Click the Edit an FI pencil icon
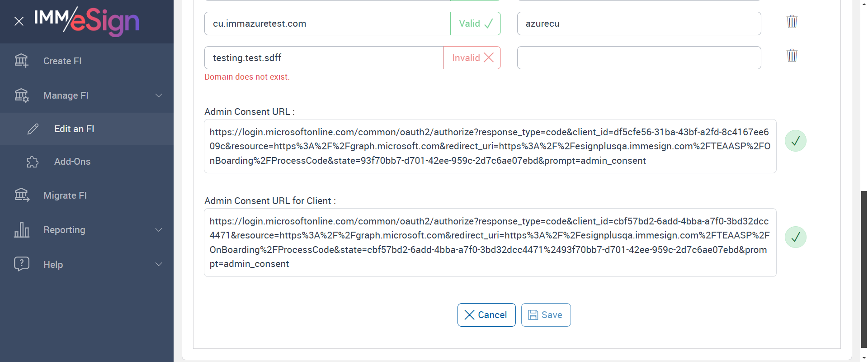 click(x=33, y=129)
